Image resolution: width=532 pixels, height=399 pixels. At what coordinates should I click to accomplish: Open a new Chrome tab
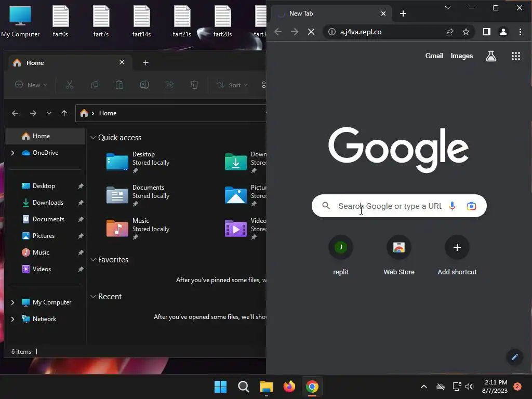click(x=403, y=14)
